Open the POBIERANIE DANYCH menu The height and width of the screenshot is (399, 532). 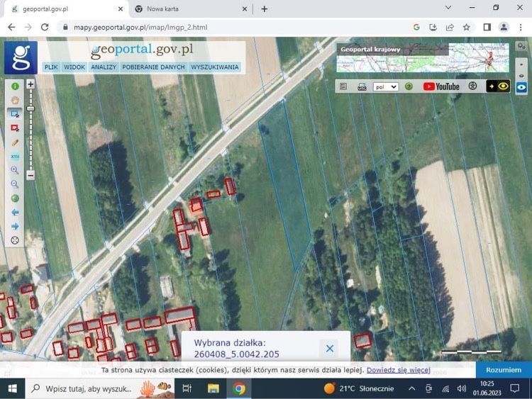click(x=153, y=67)
